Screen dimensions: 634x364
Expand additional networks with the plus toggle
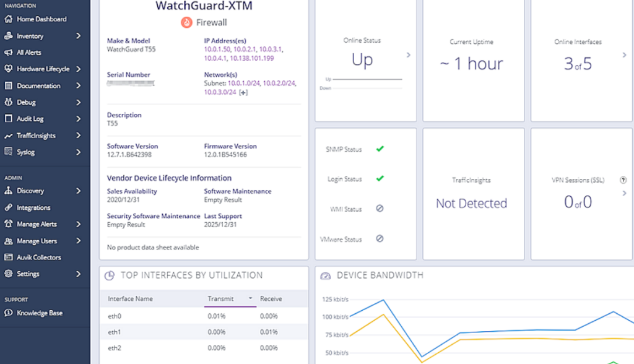[243, 93]
